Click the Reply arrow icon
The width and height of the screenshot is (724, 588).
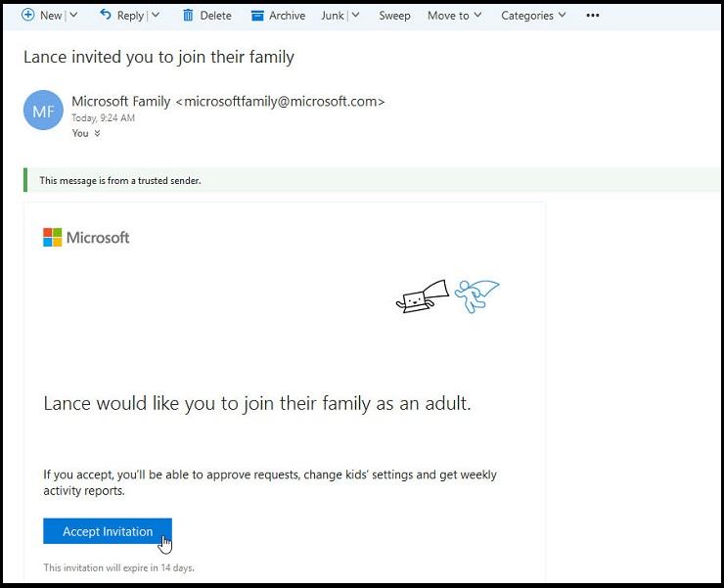click(106, 15)
